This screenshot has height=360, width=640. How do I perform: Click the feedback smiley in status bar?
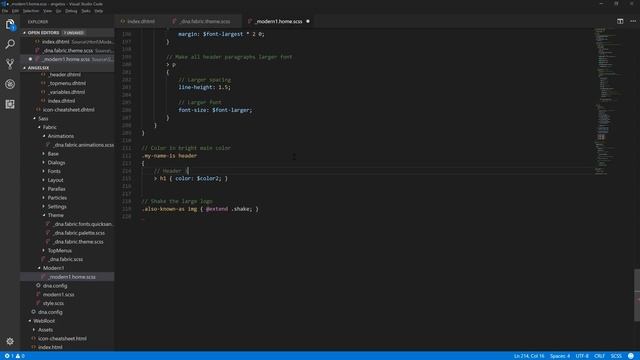631,356
